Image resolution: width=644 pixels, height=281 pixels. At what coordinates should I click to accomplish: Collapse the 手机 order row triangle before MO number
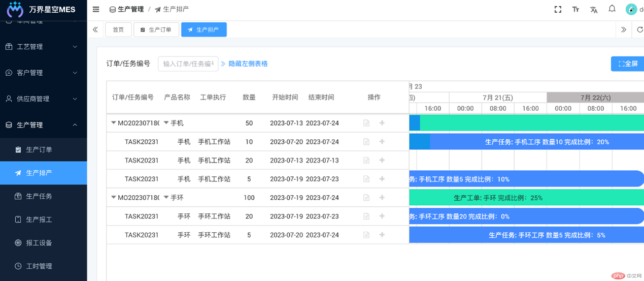tap(114, 122)
